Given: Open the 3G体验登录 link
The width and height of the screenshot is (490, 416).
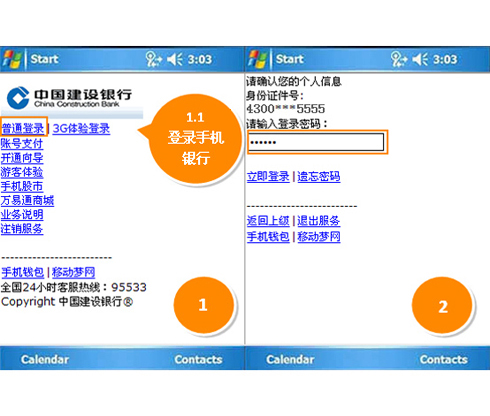Looking at the screenshot, I should 81,128.
